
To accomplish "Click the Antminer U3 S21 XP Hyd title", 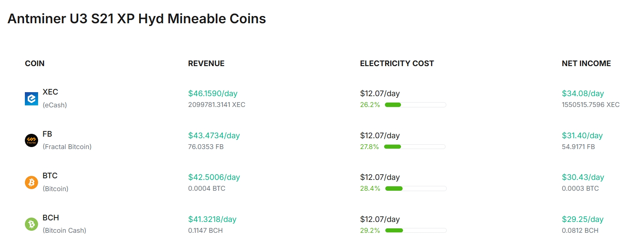I will click(x=136, y=18).
